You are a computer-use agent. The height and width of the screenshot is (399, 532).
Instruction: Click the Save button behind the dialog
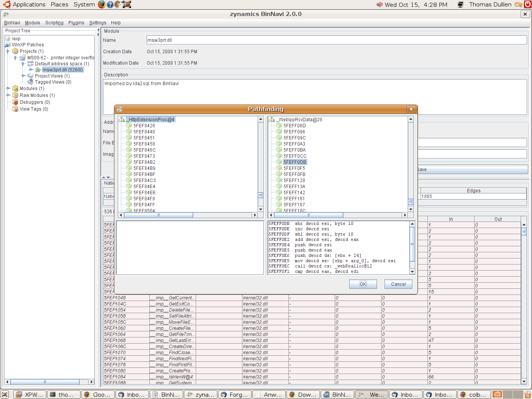473,169
